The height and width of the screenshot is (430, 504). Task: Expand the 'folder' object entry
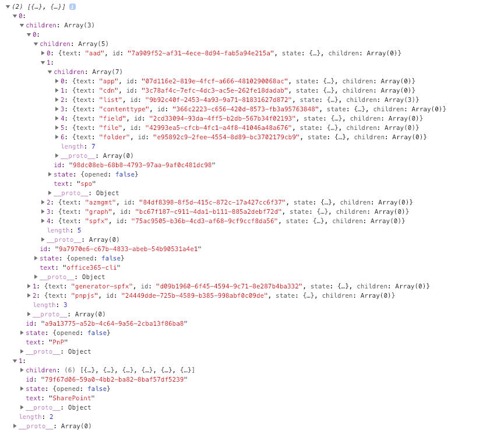[57, 138]
